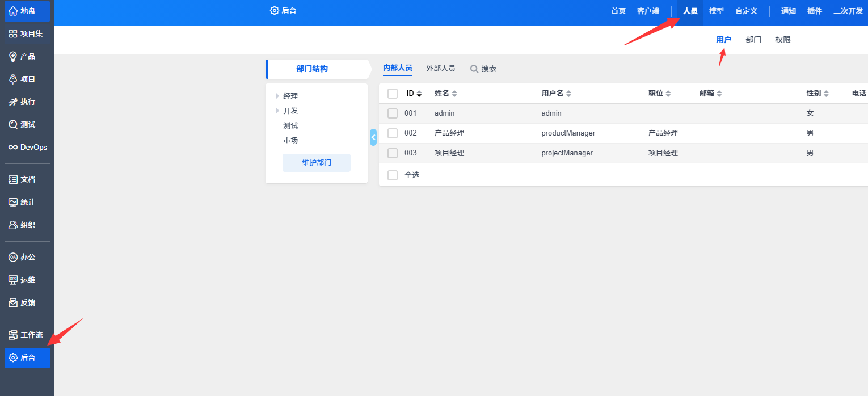Open the 地盘 home icon in sidebar
The image size is (868, 396).
13,11
